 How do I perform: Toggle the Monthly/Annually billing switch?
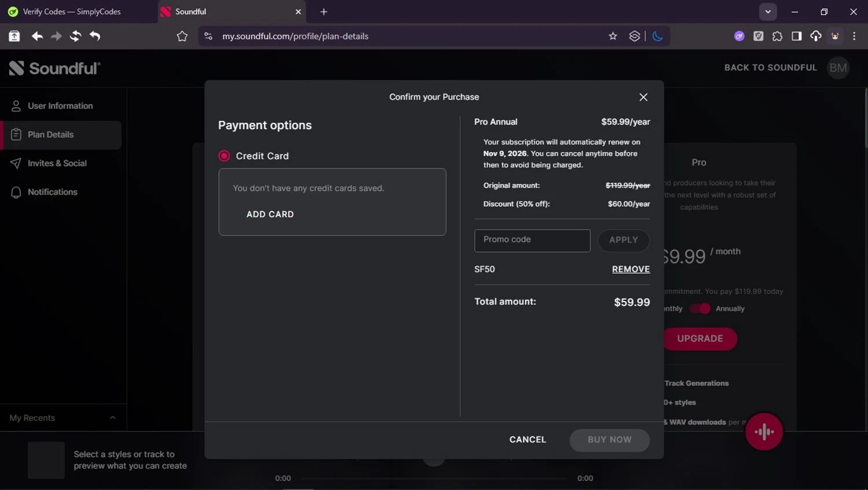700,308
